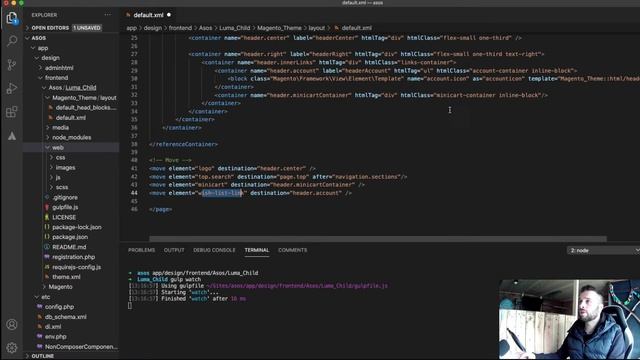Expand the Outline section
The image size is (640, 360).
point(27,356)
